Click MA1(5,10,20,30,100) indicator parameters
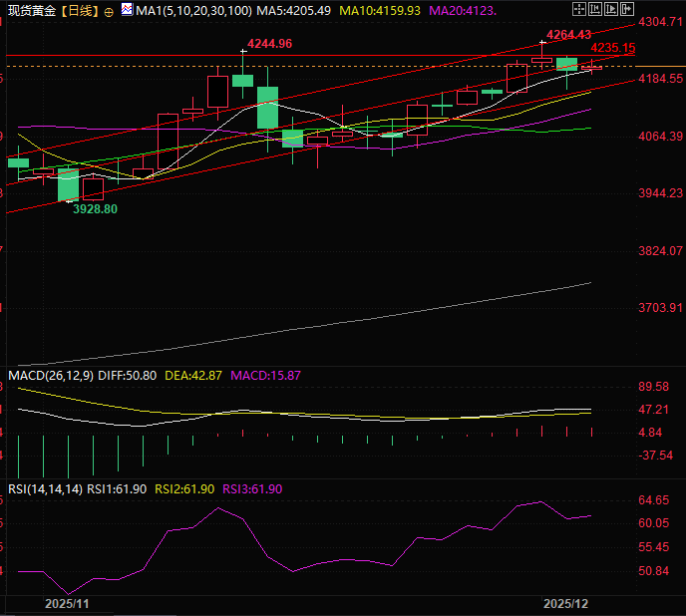This screenshot has height=616, width=686. coord(193,11)
